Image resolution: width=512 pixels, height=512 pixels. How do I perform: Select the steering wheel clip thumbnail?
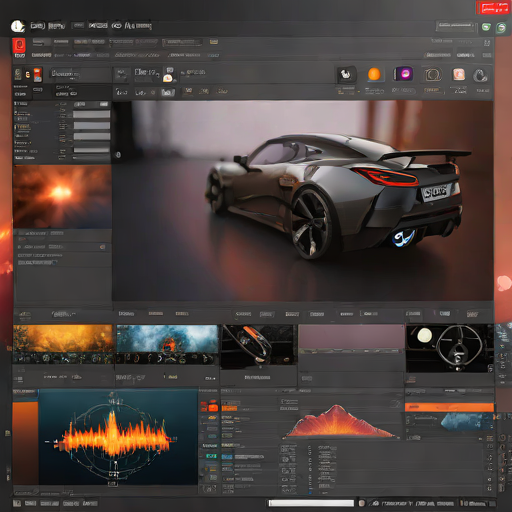click(x=449, y=348)
